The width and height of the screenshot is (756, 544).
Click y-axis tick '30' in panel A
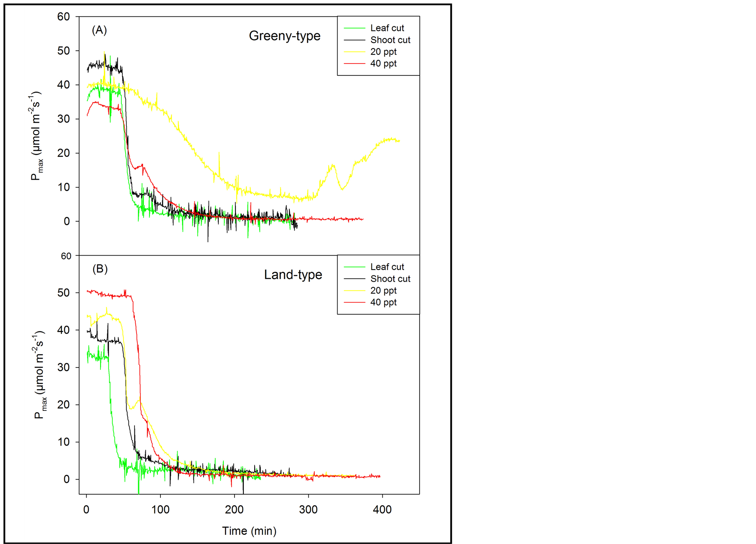(64, 119)
